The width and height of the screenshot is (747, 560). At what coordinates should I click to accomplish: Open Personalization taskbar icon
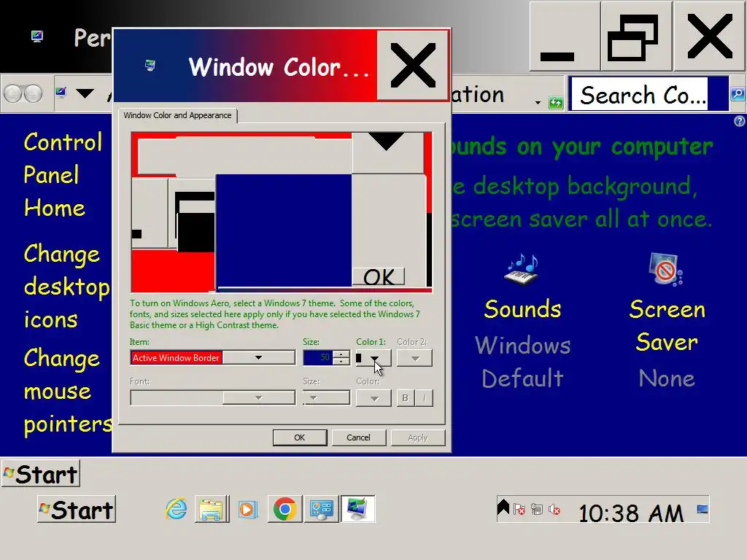(357, 510)
